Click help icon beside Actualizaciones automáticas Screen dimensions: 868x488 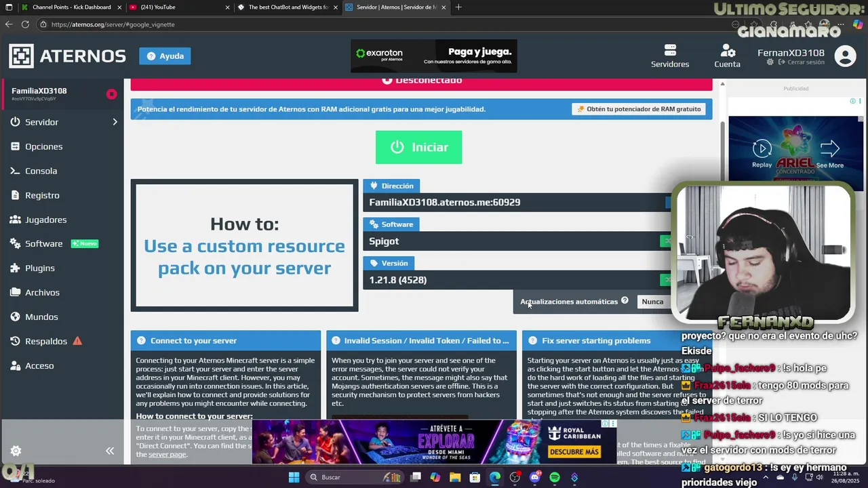coord(625,301)
